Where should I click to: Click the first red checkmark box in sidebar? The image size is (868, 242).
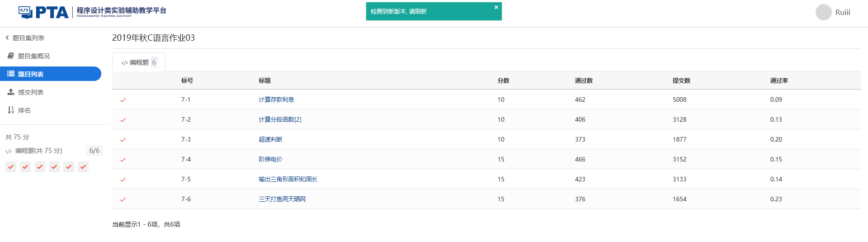coord(11,167)
